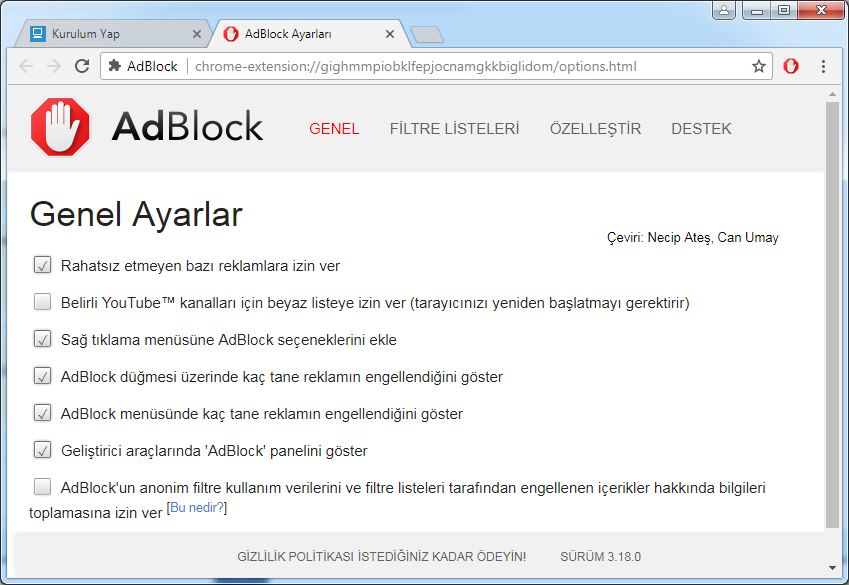Open the Bu nedir? link
Image resolution: width=849 pixels, height=585 pixels.
pyautogui.click(x=197, y=508)
